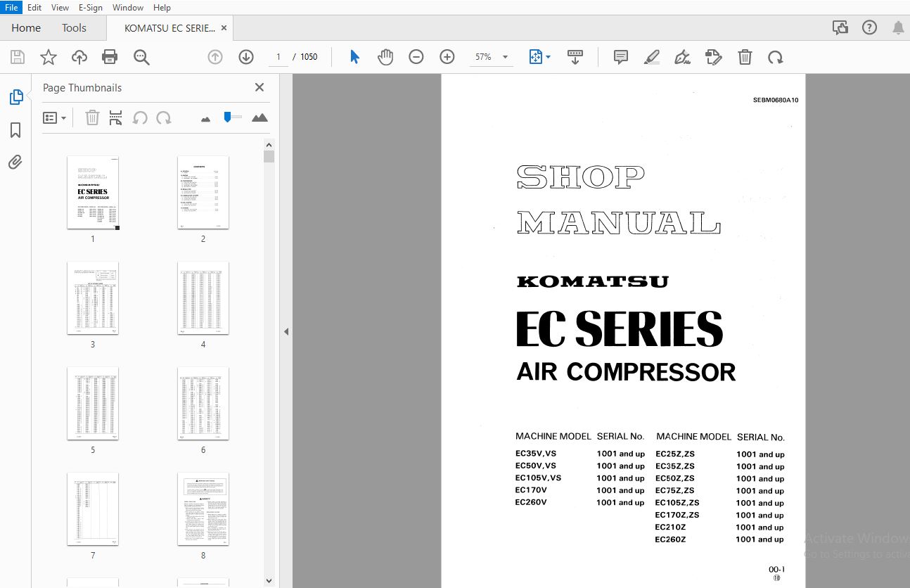Open the Bookmarks panel icon
910x588 pixels.
[x=15, y=130]
